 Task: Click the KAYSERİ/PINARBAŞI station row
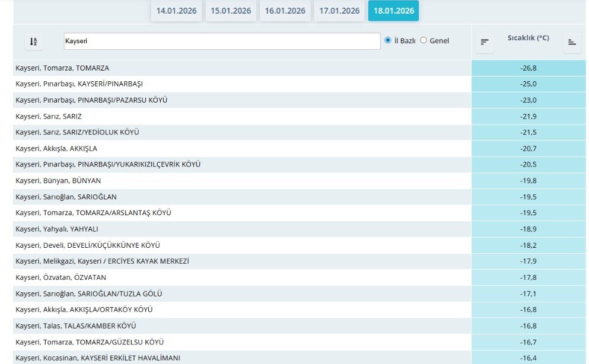pos(79,84)
